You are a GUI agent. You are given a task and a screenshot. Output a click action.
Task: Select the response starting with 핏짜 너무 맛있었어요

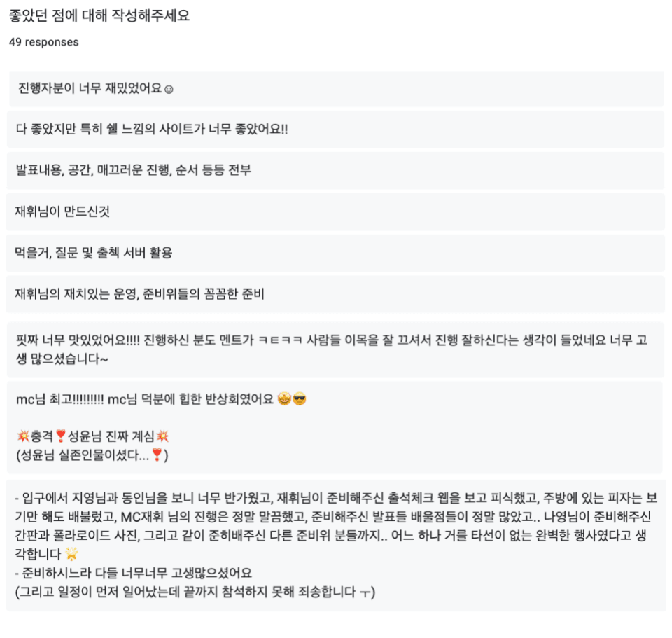[335, 349]
